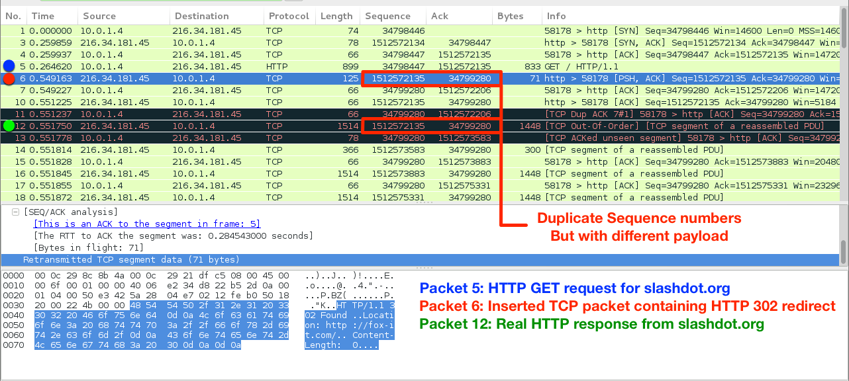Select highlighted packet 6 with PSH, ACK
The width and height of the screenshot is (849, 381).
coord(421,78)
